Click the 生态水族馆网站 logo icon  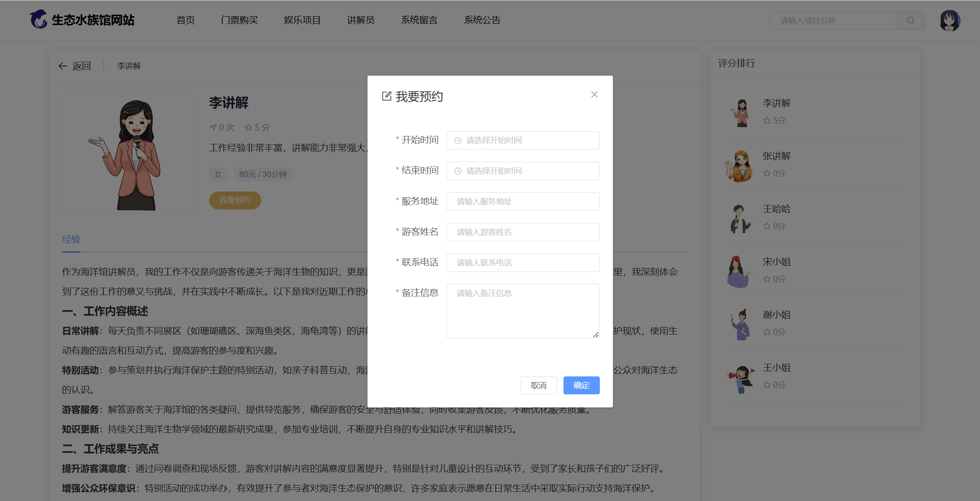[x=38, y=20]
